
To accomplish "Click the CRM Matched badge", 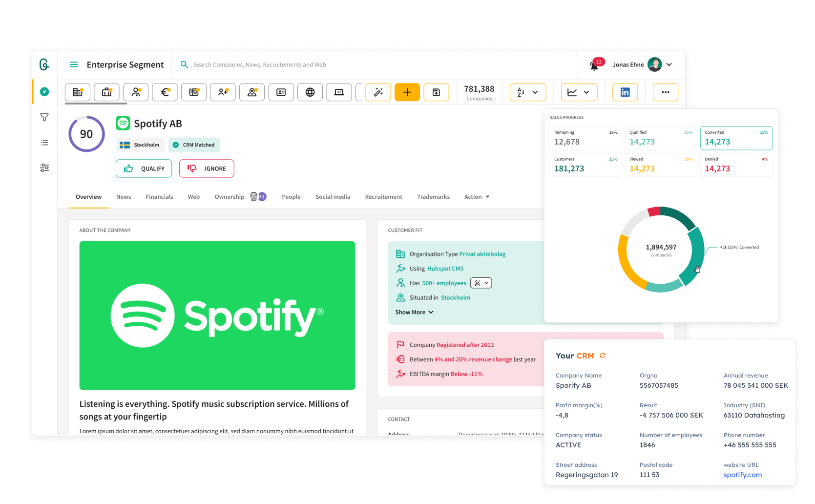I will [194, 145].
